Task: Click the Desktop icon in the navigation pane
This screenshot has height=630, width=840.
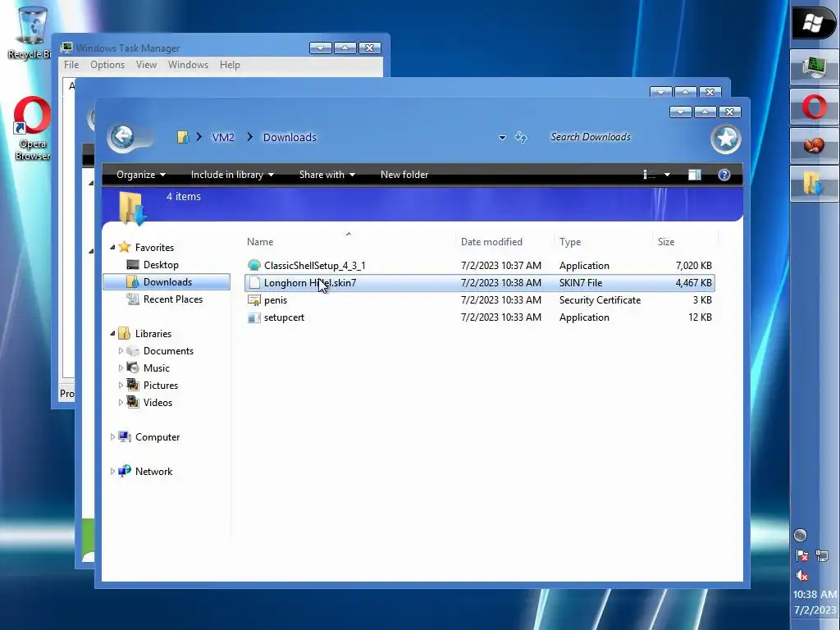Action: [132, 265]
